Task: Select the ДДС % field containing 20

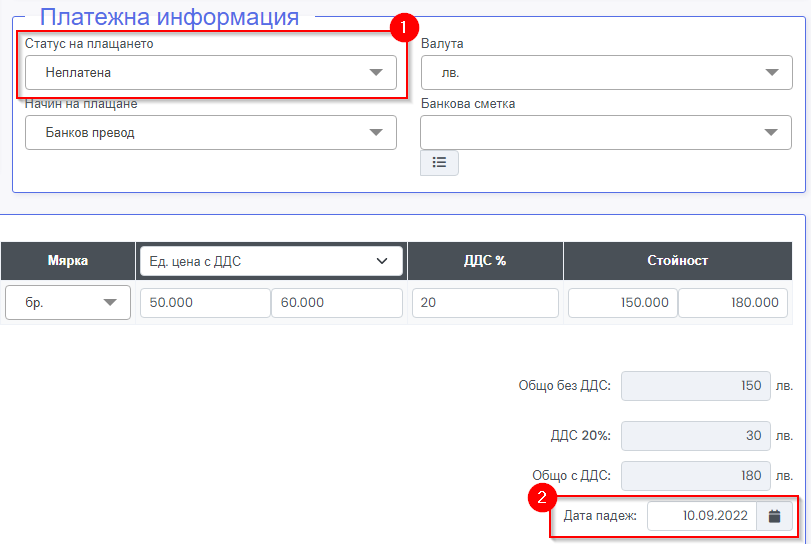Action: 485,303
